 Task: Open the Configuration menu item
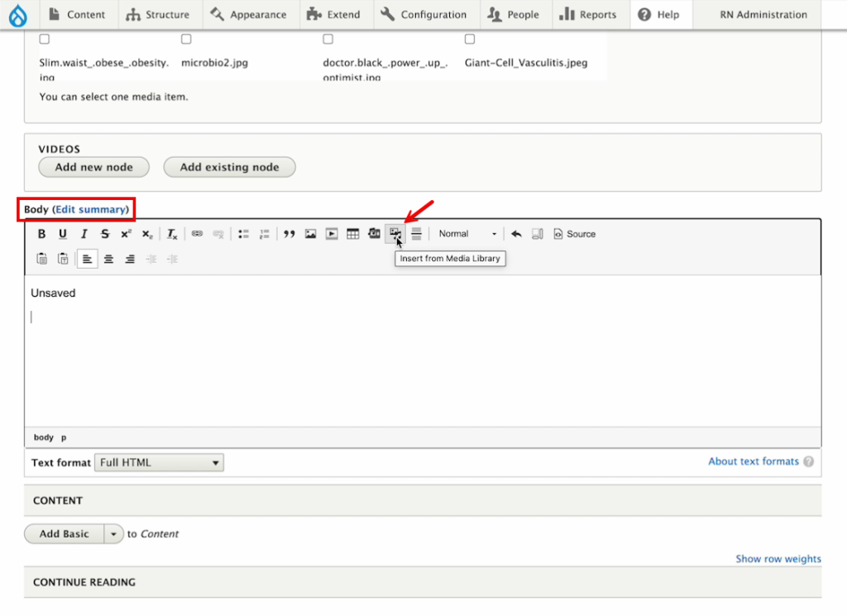pyautogui.click(x=424, y=14)
